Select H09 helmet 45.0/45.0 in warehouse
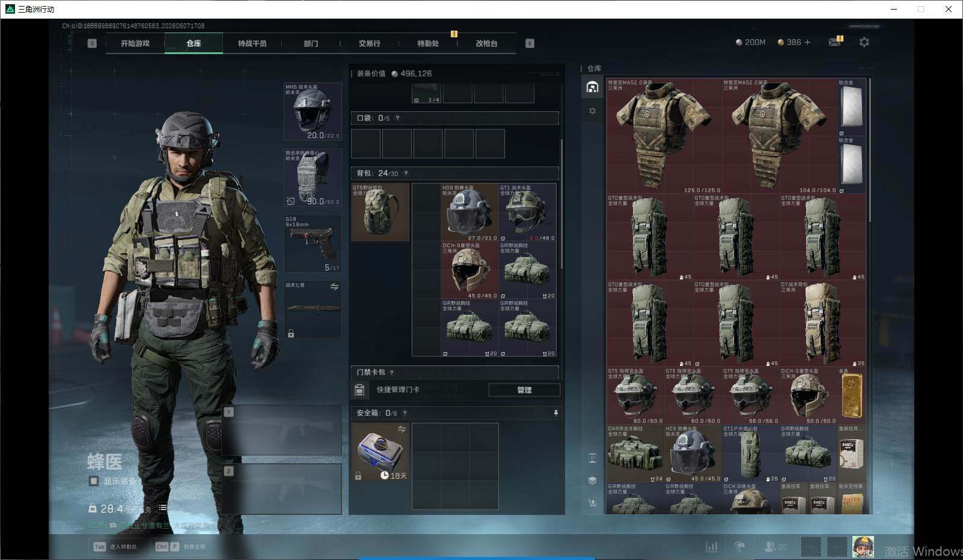963x560 pixels. tap(693, 454)
